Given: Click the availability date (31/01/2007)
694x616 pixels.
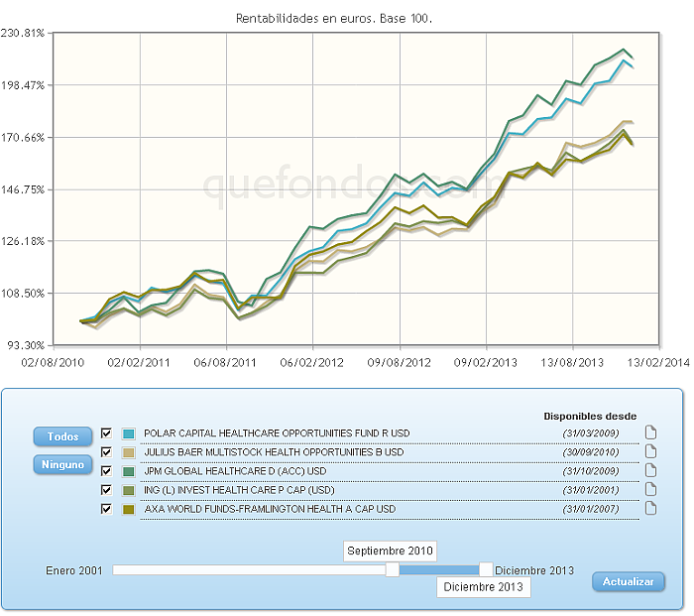Looking at the screenshot, I should click(x=591, y=509).
